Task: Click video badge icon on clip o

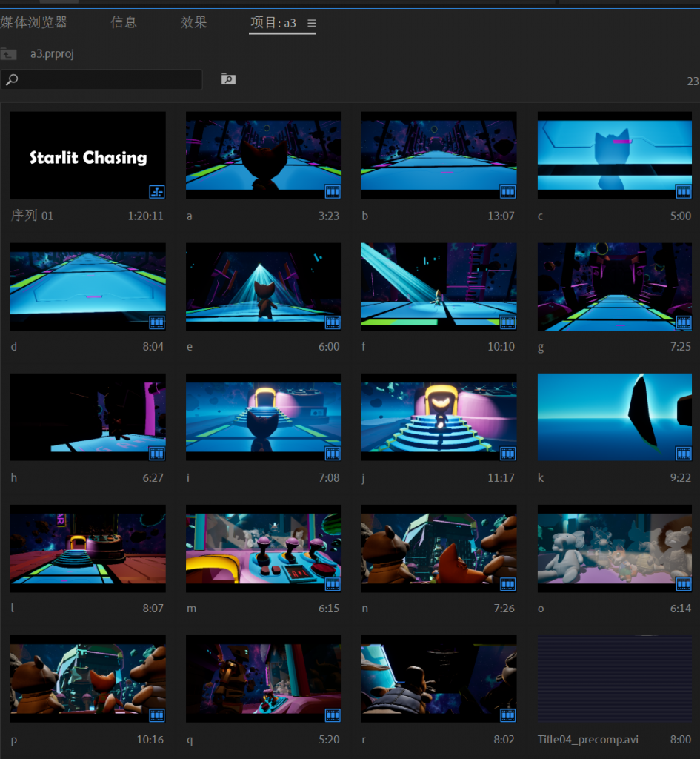Action: click(x=683, y=584)
